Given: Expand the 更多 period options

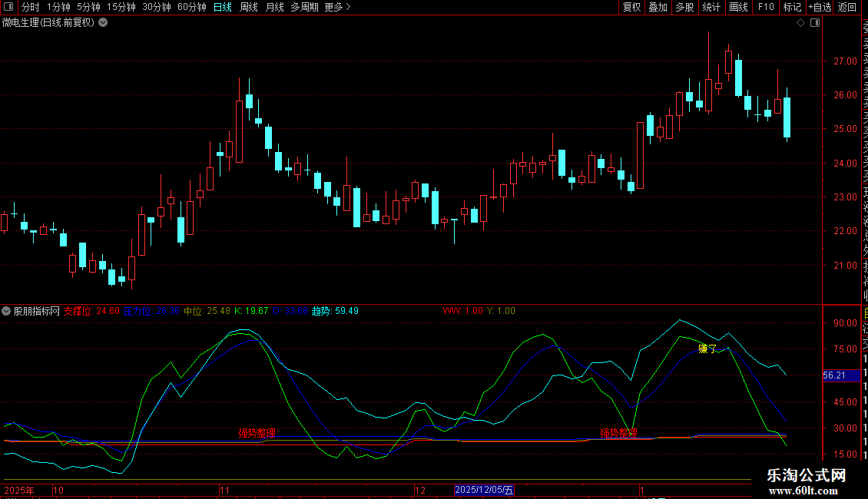Looking at the screenshot, I should coord(337,7).
